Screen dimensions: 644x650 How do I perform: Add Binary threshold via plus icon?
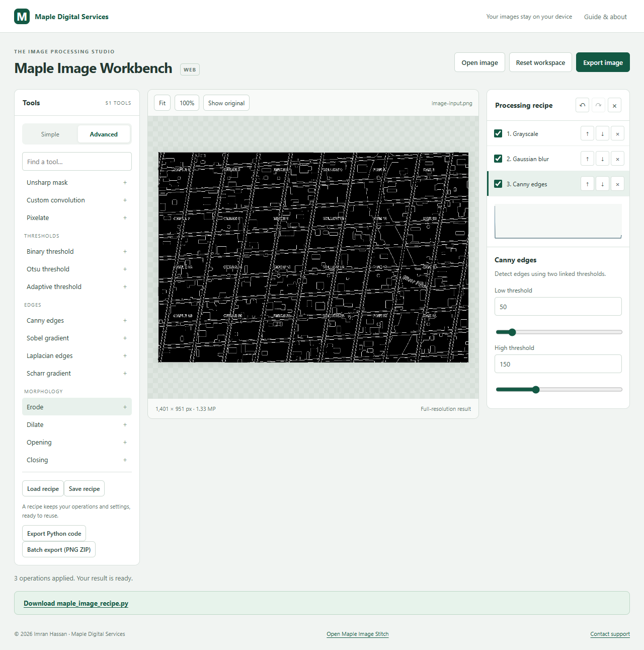[125, 251]
